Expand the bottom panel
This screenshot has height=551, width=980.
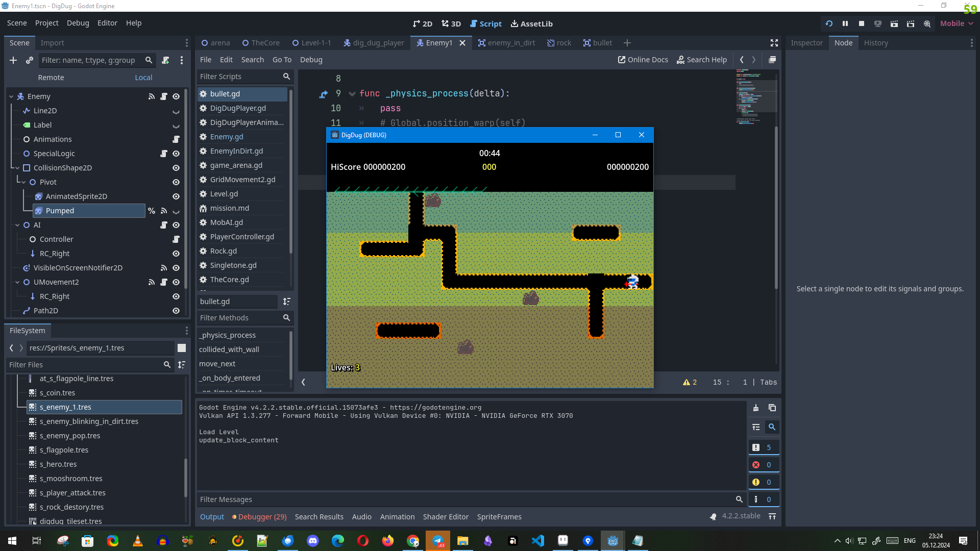pos(772,516)
